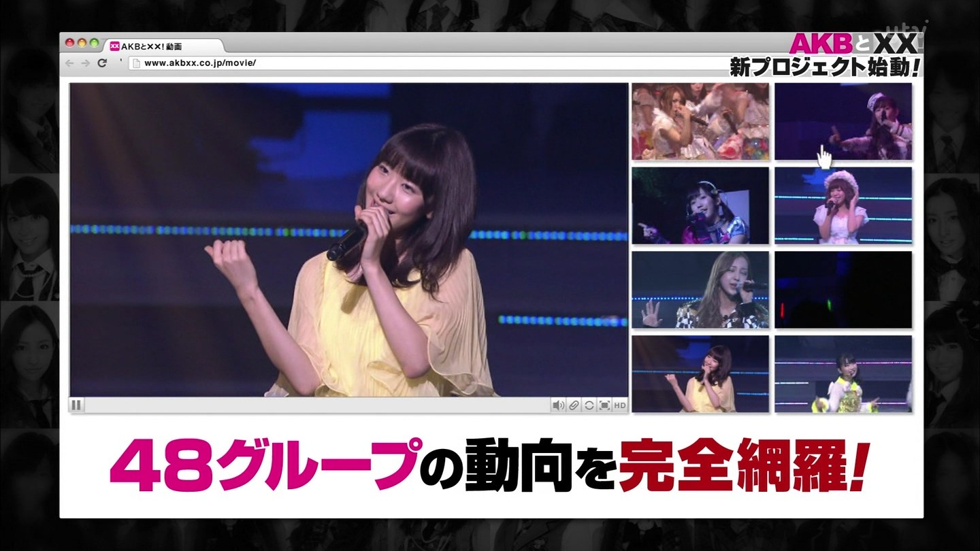
Task: Minimize the browser window with the yellow button
Action: coord(82,43)
